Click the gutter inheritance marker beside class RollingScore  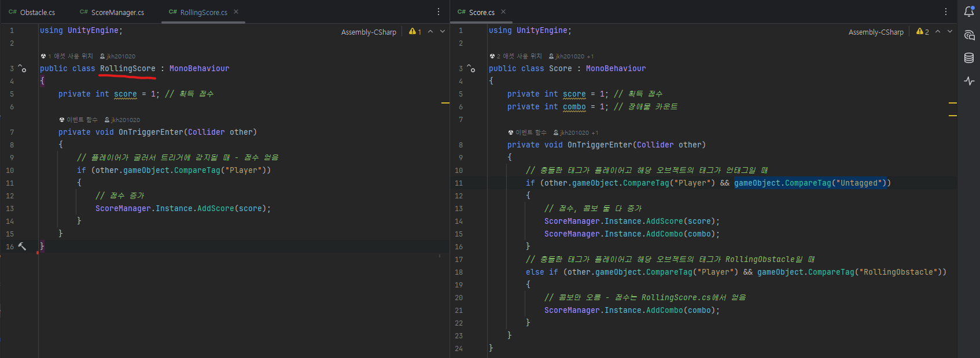point(22,68)
